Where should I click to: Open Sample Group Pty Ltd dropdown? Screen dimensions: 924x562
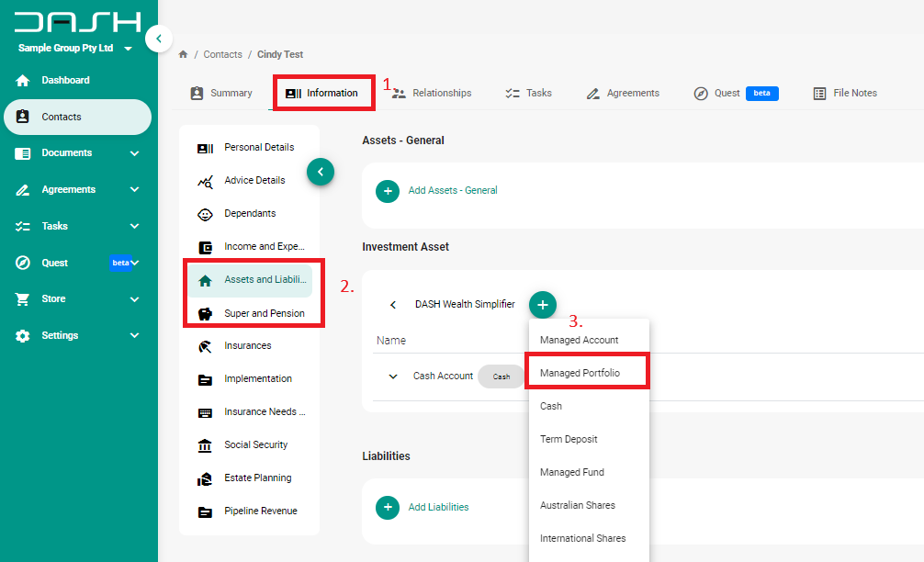(x=128, y=49)
